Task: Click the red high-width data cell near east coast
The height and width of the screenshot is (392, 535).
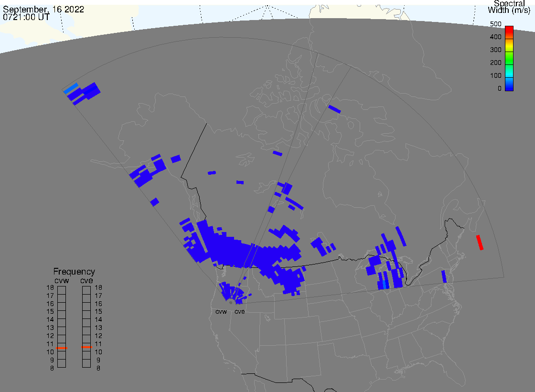Action: pyautogui.click(x=480, y=243)
